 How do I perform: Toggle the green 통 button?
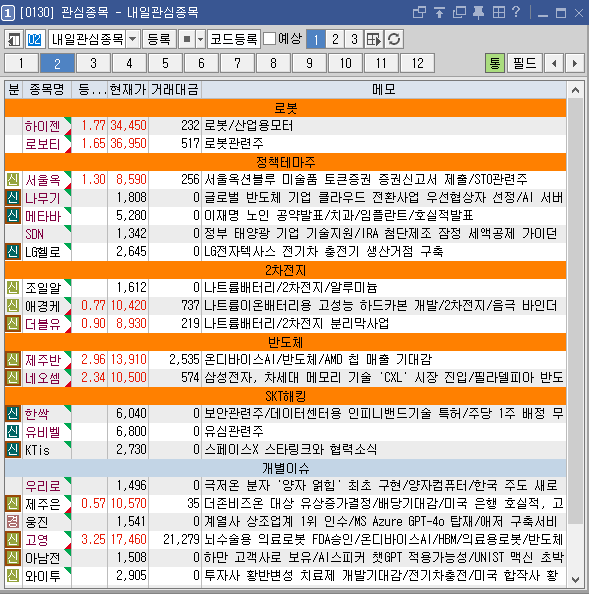click(495, 63)
